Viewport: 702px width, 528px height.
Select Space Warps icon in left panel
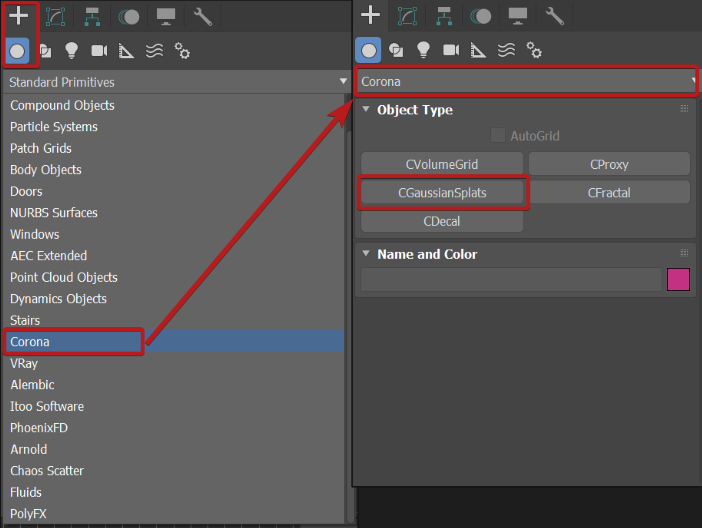154,51
